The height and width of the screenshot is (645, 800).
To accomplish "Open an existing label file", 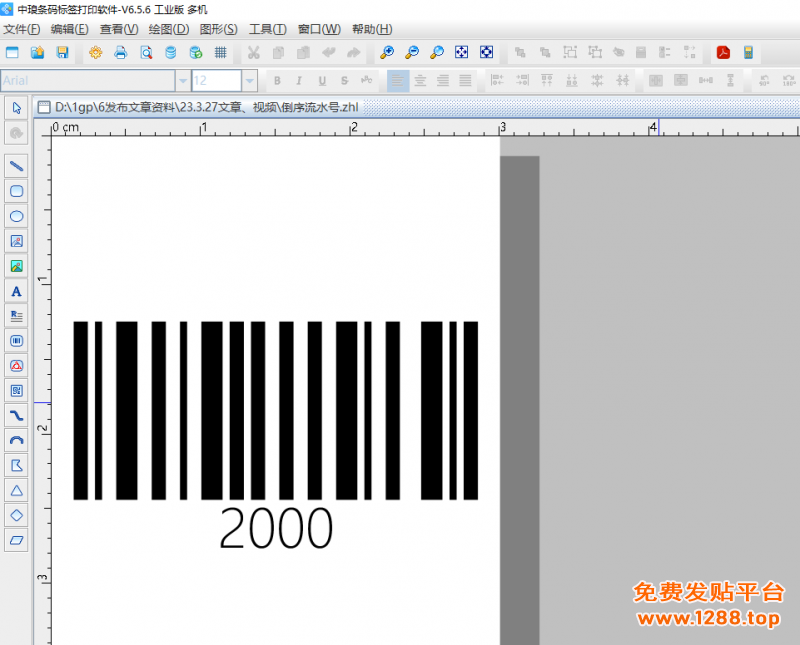I will 37,52.
